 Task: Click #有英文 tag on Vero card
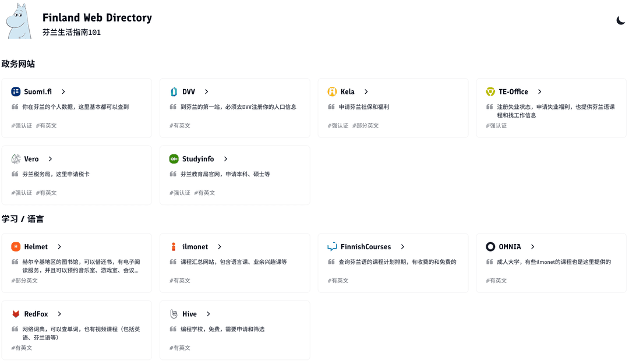click(47, 193)
